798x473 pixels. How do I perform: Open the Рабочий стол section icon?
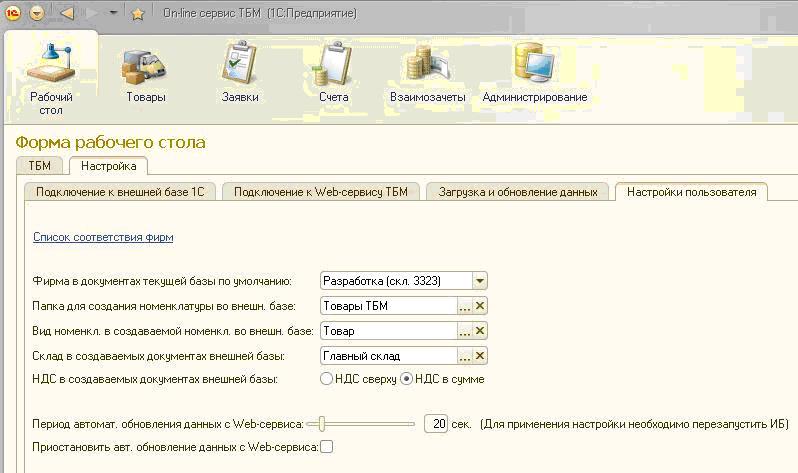pyautogui.click(x=51, y=63)
